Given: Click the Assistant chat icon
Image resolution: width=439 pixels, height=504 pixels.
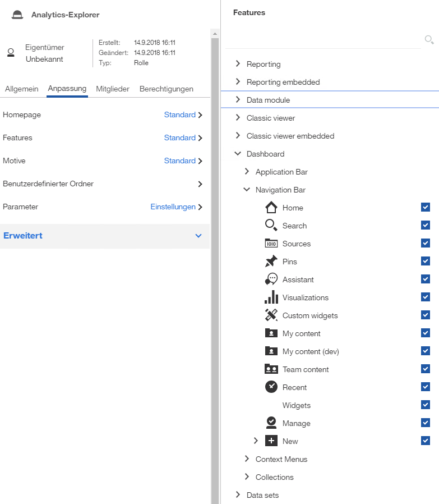Looking at the screenshot, I should pos(271,280).
